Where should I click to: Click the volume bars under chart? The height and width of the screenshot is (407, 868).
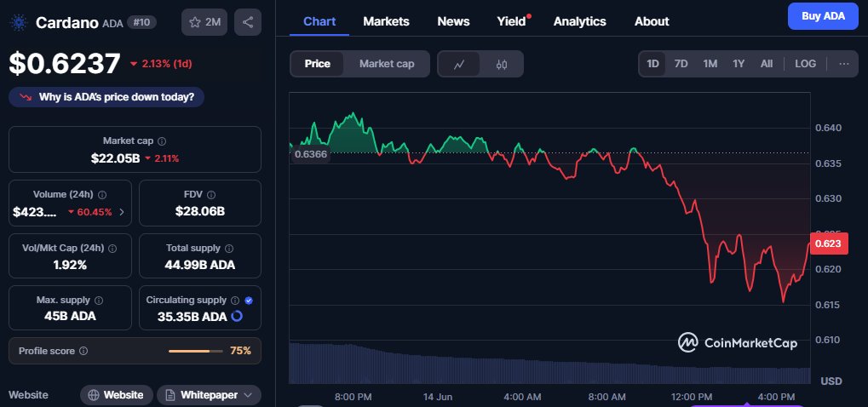(x=549, y=364)
